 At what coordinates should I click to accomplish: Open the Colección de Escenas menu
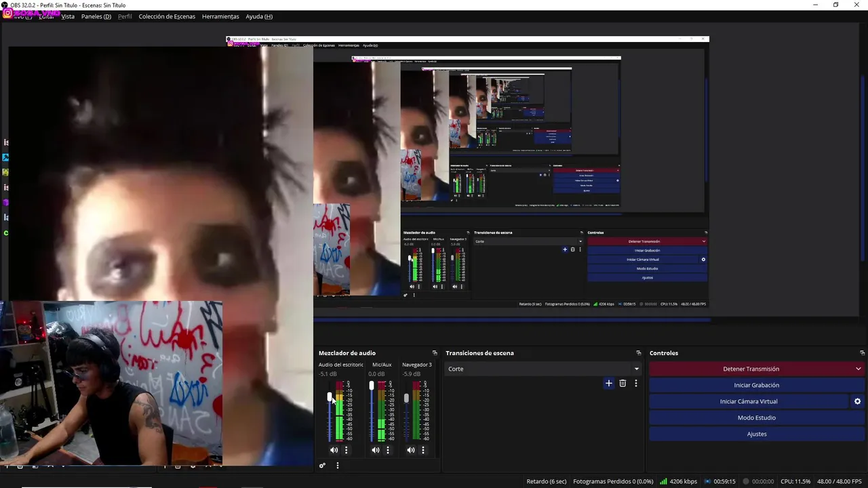click(x=167, y=16)
